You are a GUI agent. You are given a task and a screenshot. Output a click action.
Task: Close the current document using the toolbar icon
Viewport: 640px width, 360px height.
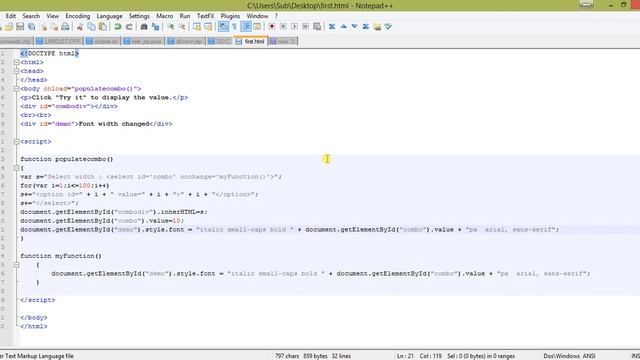click(43, 27)
